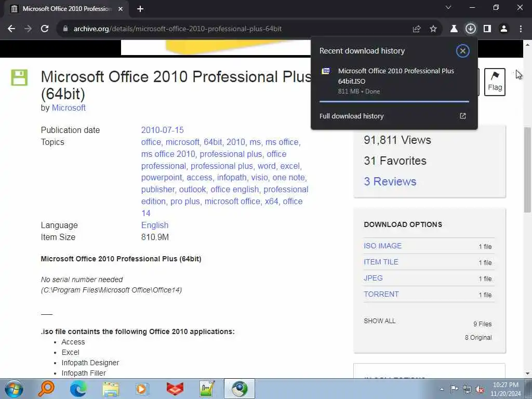
Task: Select the Microsoft Office 2010 Professional tab
Action: [x=67, y=9]
